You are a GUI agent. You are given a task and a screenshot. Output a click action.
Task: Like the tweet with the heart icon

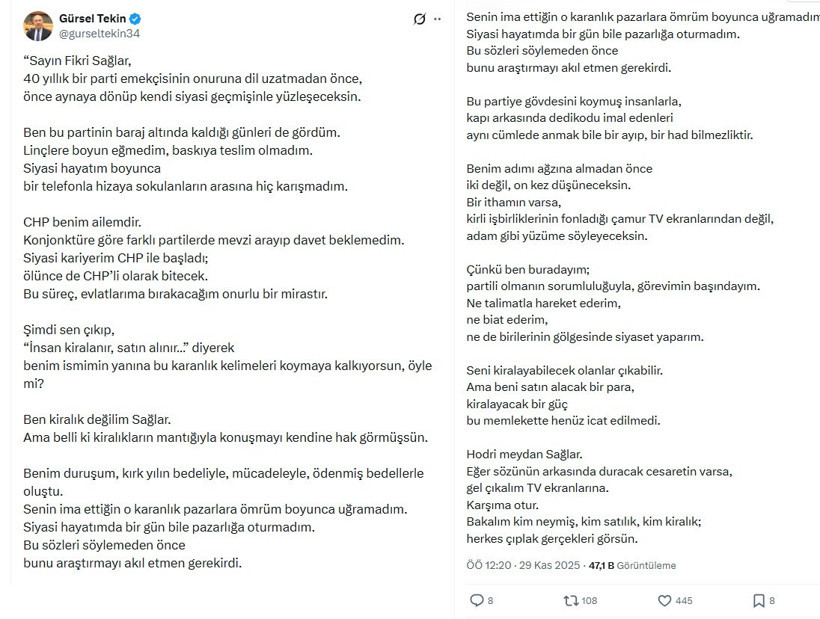pos(664,601)
